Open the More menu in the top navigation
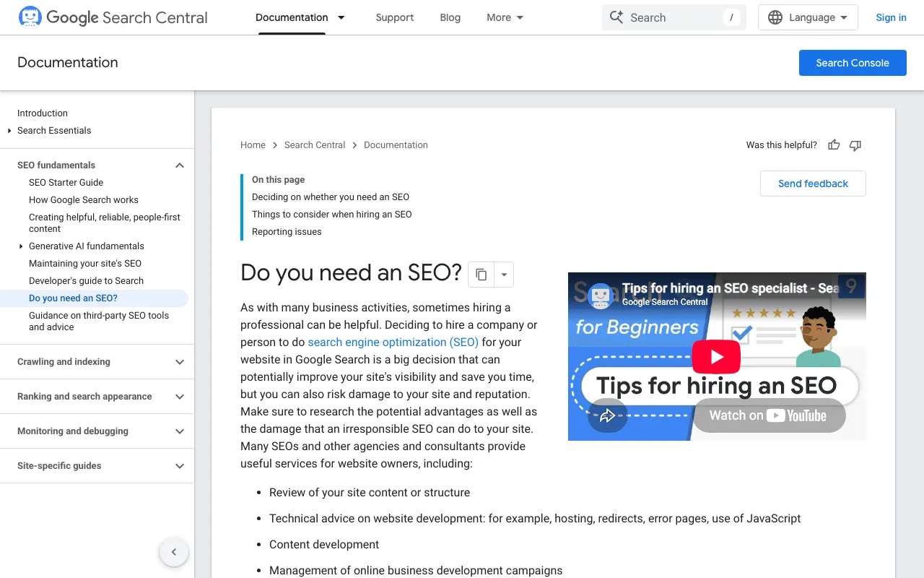 pyautogui.click(x=505, y=17)
